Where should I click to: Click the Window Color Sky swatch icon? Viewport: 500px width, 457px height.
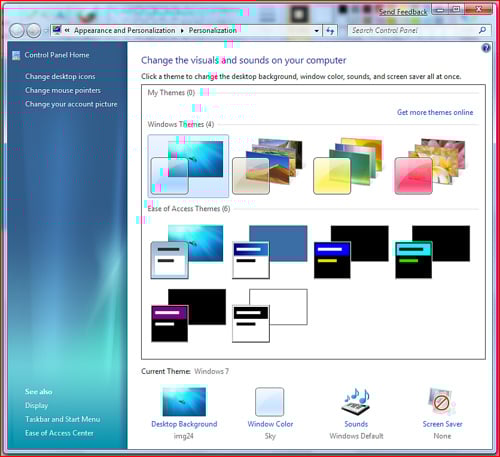coord(270,401)
